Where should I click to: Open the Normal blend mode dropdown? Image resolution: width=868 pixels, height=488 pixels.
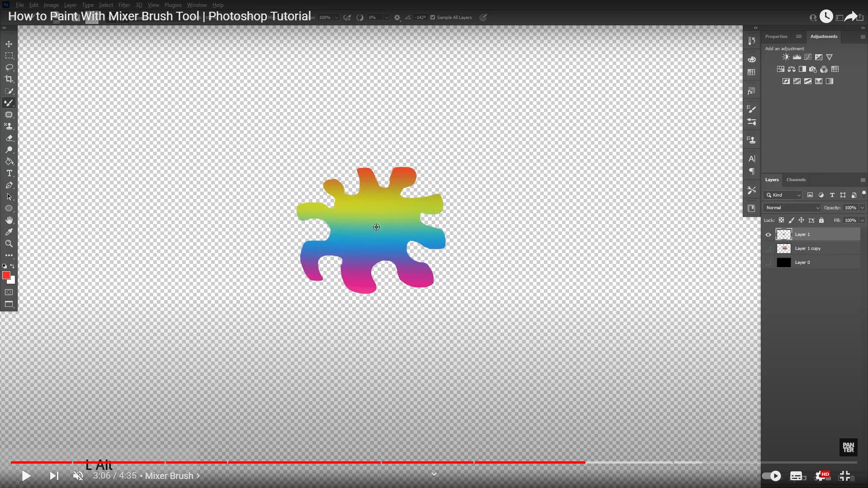pyautogui.click(x=792, y=208)
